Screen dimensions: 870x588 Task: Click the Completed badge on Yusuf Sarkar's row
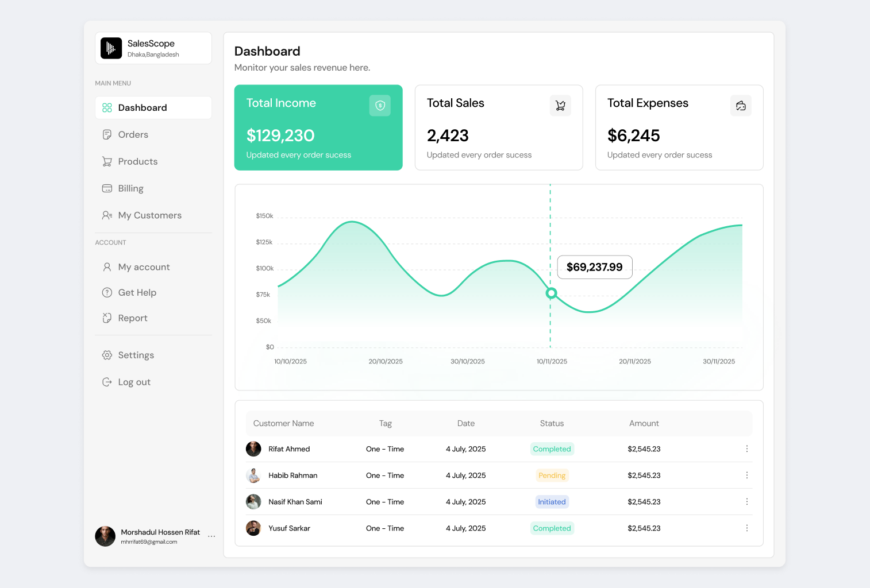click(x=552, y=528)
